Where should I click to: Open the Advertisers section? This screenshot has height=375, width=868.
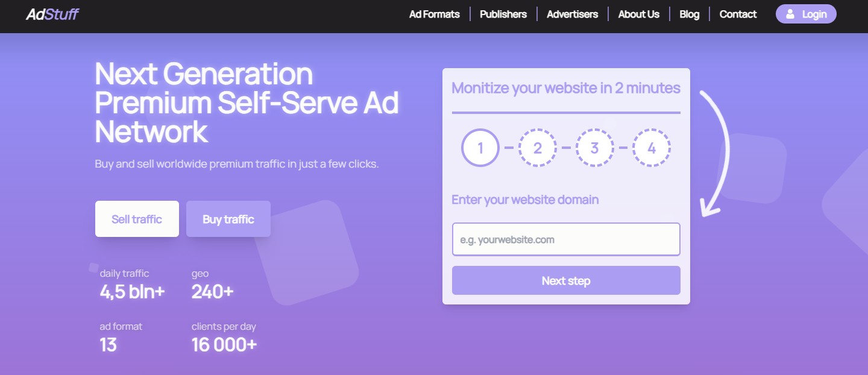[x=571, y=14]
